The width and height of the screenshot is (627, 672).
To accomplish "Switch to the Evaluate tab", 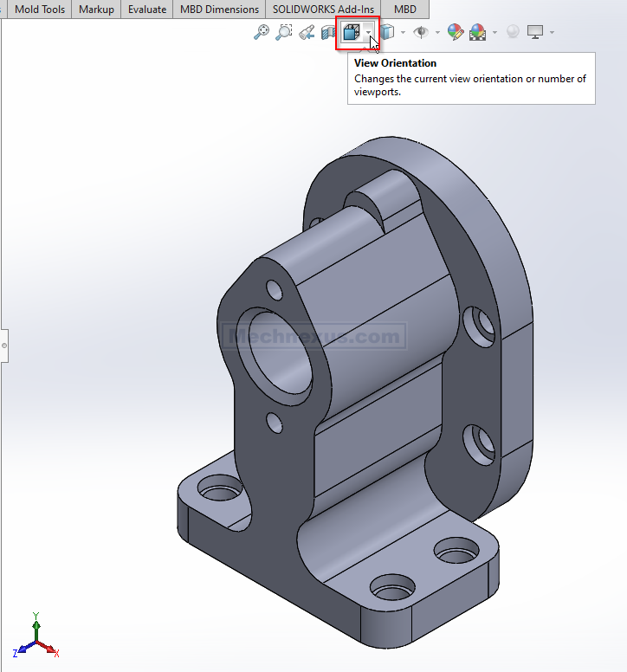I will pos(147,10).
